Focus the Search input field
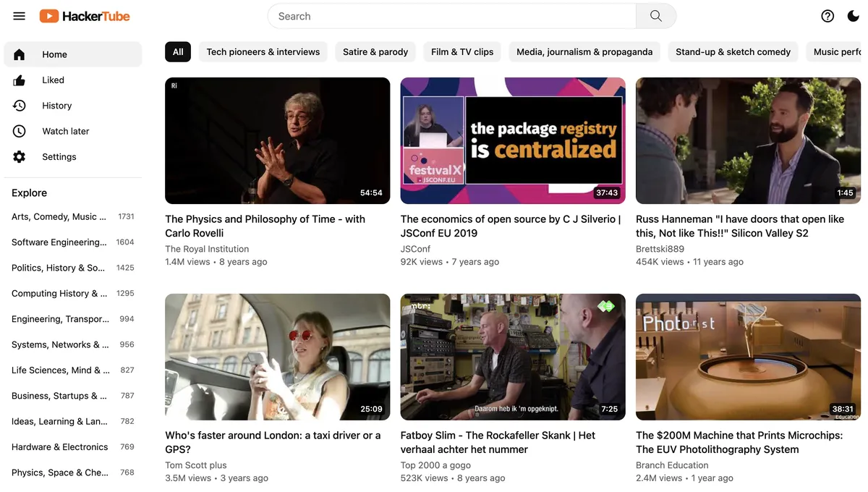868x492 pixels. pyautogui.click(x=451, y=16)
